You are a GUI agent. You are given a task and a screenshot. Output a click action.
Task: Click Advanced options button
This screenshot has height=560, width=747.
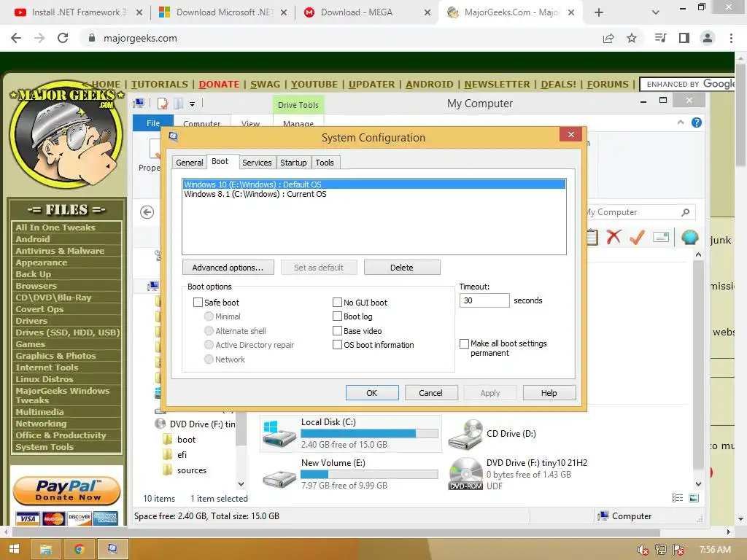228,268
